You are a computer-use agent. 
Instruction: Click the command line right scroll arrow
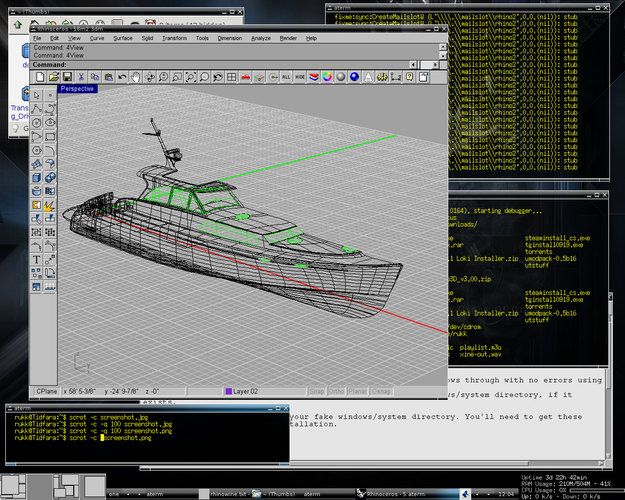[435, 65]
